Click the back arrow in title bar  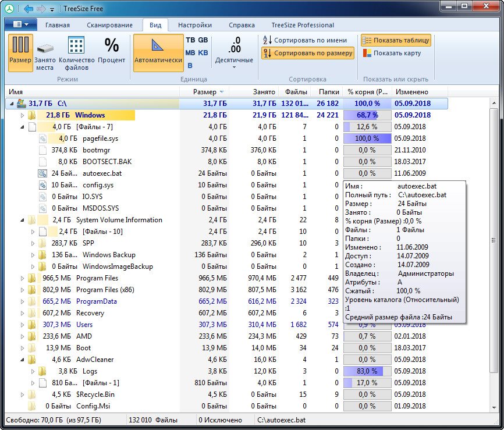(29, 9)
